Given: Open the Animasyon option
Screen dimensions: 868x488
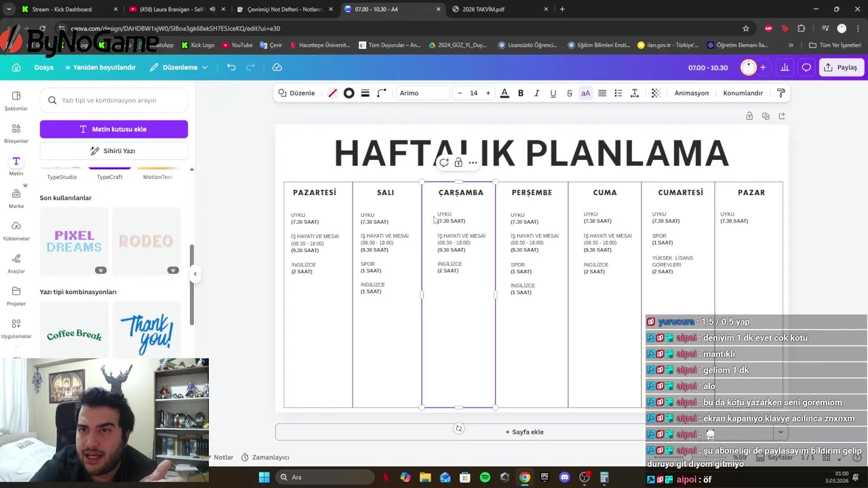Looking at the screenshot, I should pos(691,93).
